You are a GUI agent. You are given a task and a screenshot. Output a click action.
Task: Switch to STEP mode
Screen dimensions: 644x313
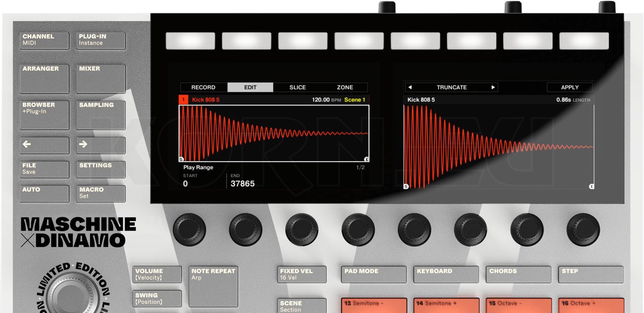pos(590,274)
